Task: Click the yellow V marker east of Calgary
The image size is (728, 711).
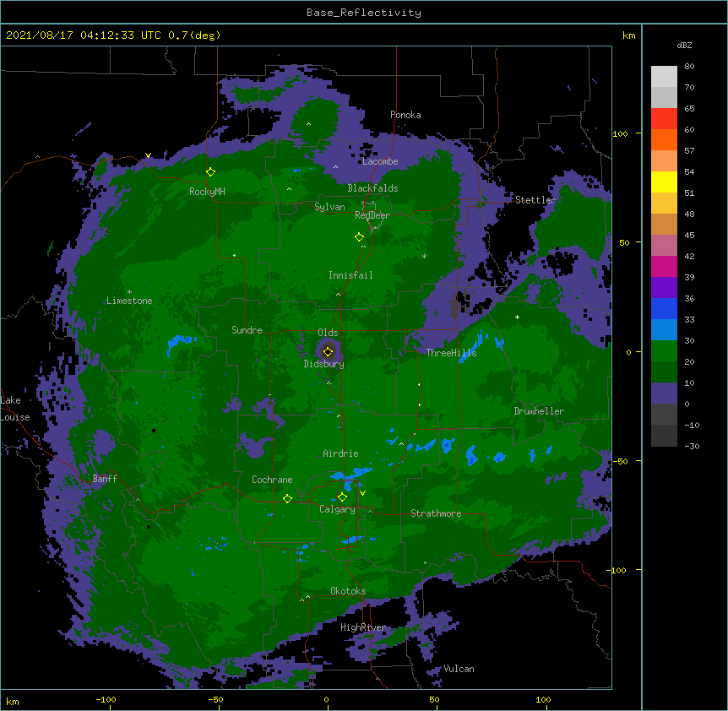Action: 362,493
